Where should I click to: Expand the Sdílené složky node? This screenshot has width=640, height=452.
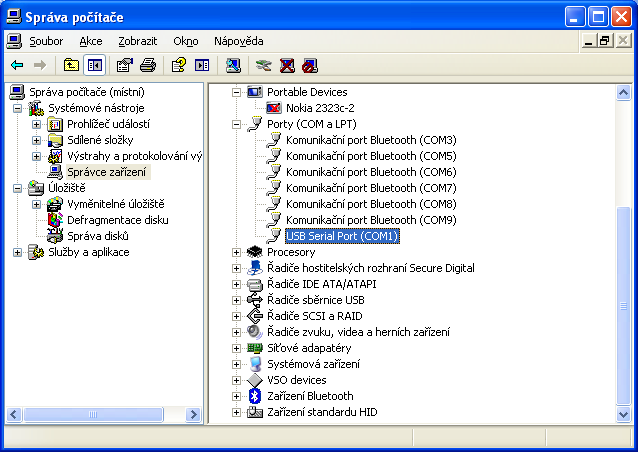coord(36,140)
